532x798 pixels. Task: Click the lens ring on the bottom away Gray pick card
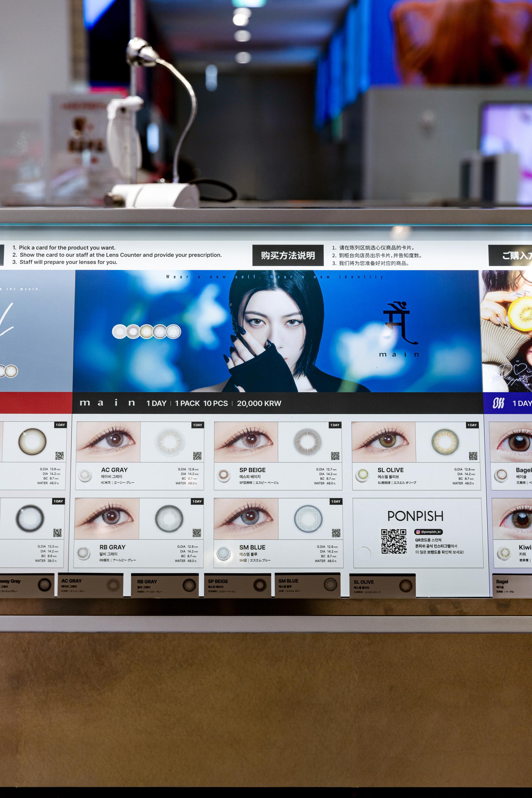[44, 584]
